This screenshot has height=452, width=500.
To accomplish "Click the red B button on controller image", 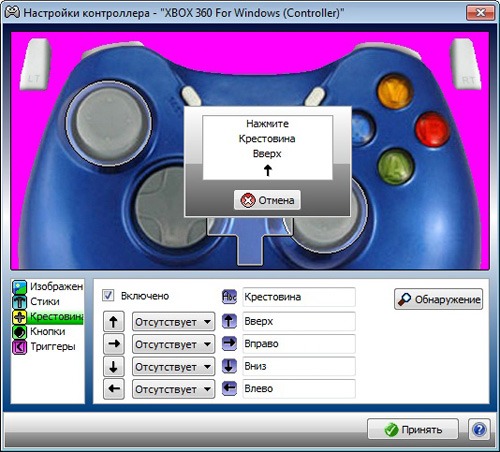I will [432, 129].
